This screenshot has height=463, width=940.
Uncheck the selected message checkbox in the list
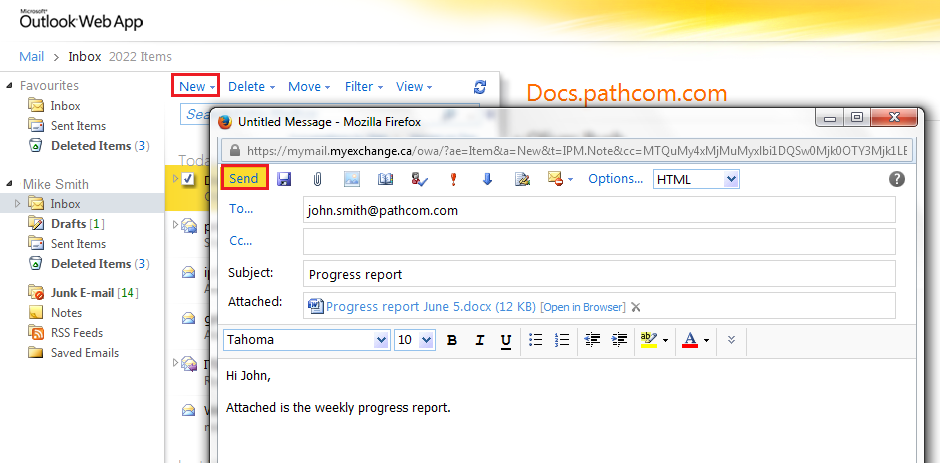tap(188, 178)
